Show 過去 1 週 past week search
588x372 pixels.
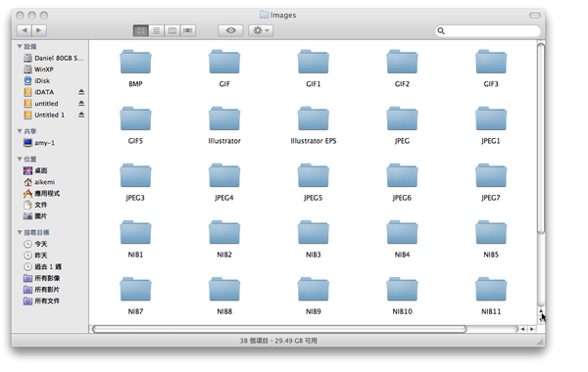42,266
